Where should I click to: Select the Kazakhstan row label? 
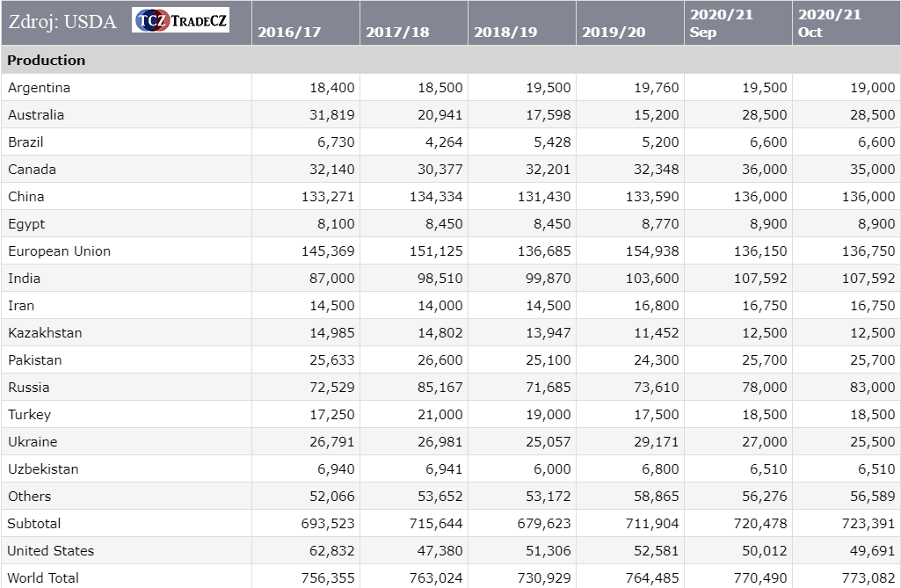(x=45, y=333)
